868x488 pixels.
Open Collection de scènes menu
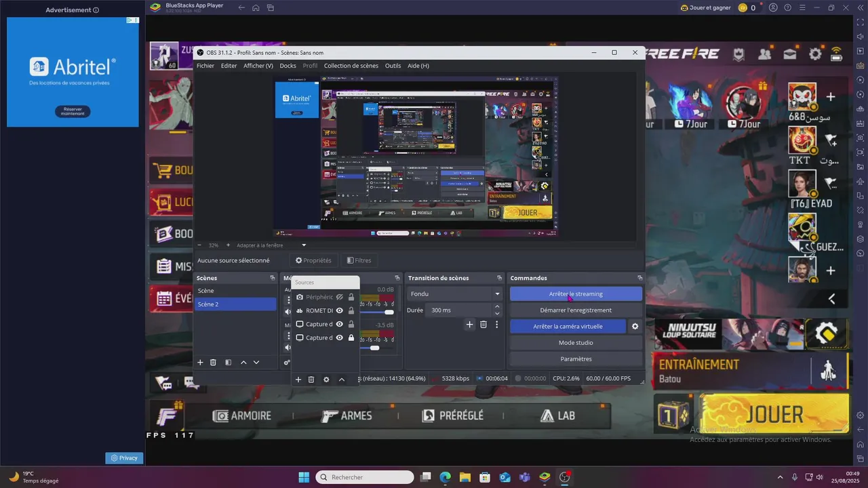coord(351,66)
